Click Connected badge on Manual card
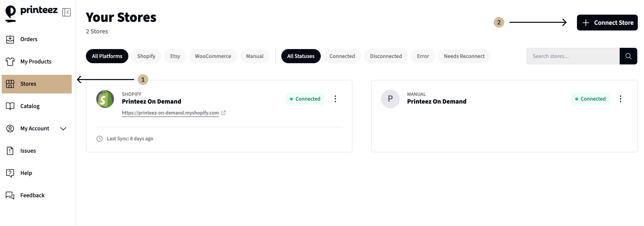This screenshot has width=644, height=226. pyautogui.click(x=590, y=99)
